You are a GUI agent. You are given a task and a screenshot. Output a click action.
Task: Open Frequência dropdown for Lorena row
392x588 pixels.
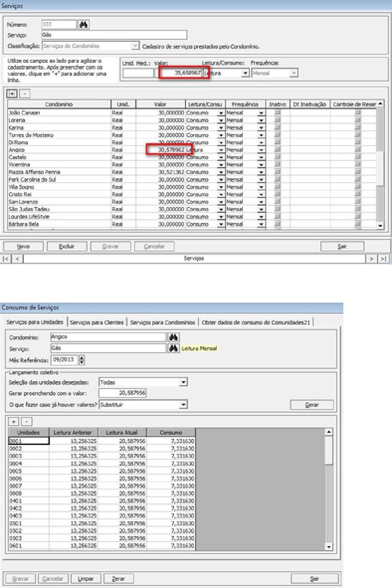click(261, 120)
